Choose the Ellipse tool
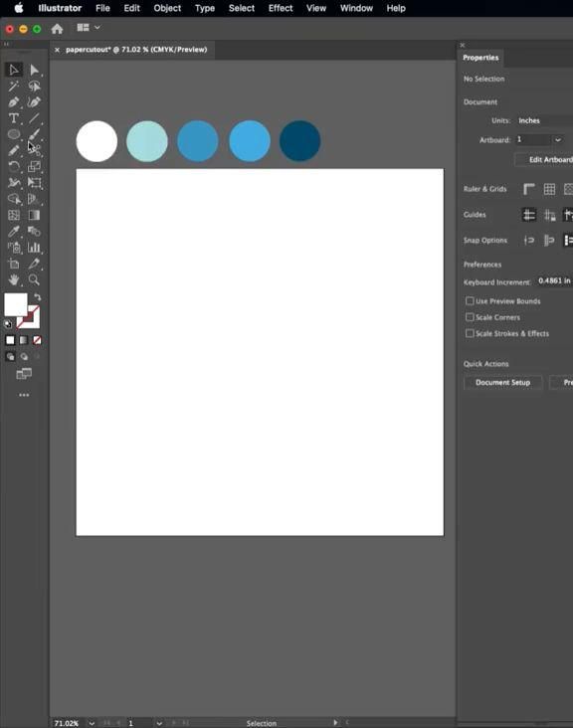 click(x=14, y=134)
